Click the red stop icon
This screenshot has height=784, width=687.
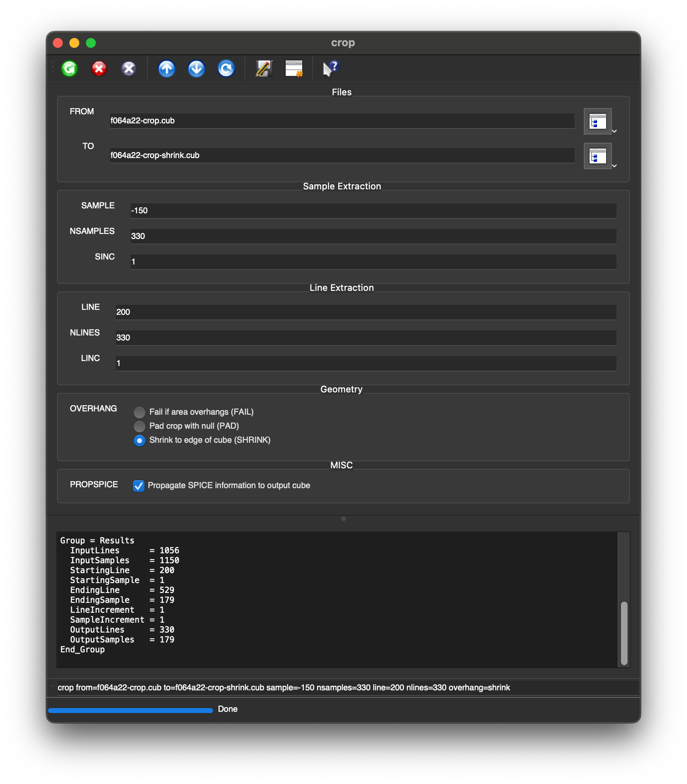tap(99, 68)
